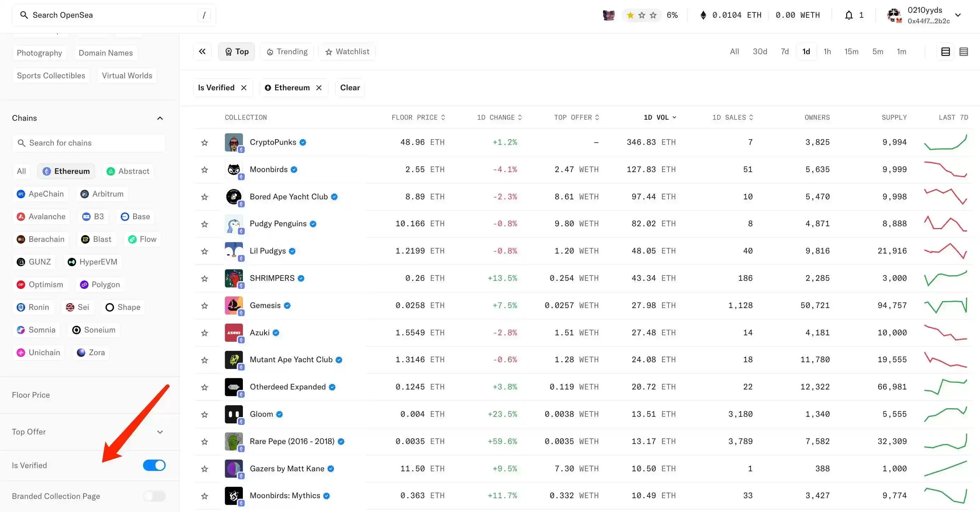The width and height of the screenshot is (980, 512).
Task: Star the Gloom collection
Action: pos(204,414)
